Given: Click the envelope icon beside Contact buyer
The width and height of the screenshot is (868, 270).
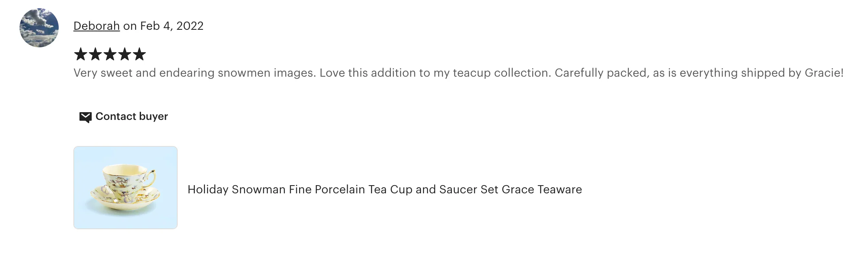Looking at the screenshot, I should 85,117.
